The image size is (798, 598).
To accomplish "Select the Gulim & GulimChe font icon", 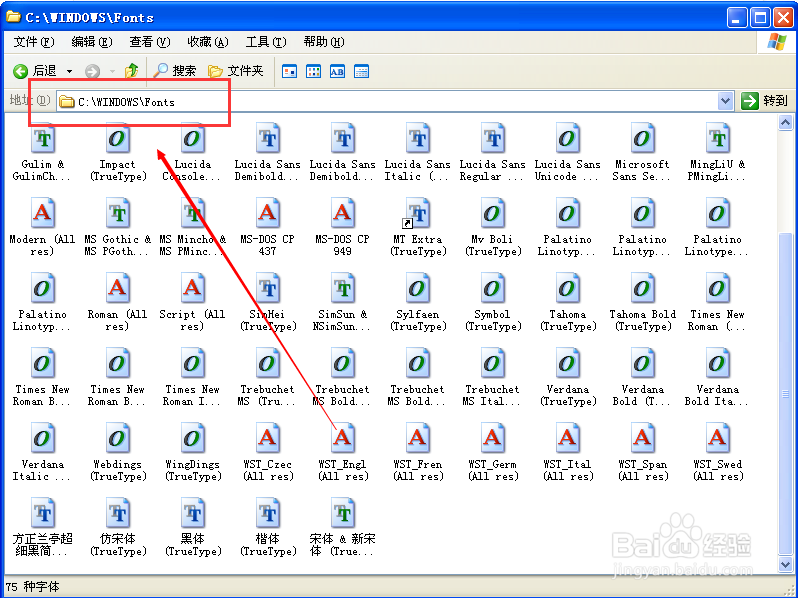I will point(43,138).
